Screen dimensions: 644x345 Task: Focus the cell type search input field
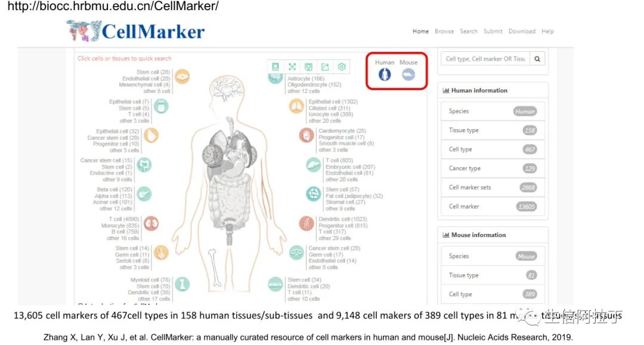[x=485, y=59]
